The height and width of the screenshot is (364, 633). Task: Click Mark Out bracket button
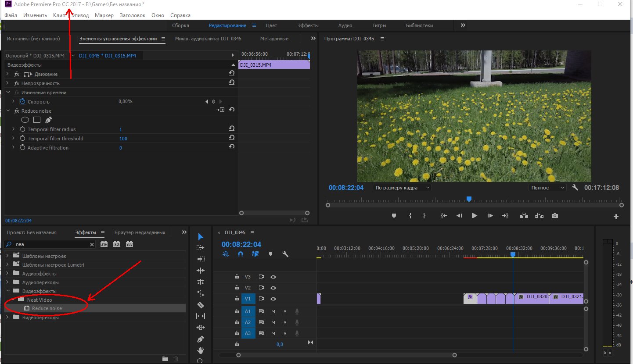(424, 216)
